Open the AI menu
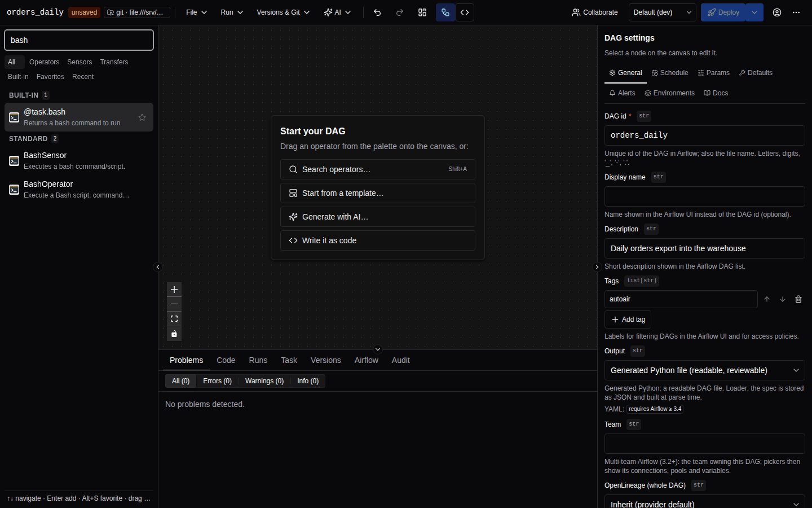 (337, 12)
